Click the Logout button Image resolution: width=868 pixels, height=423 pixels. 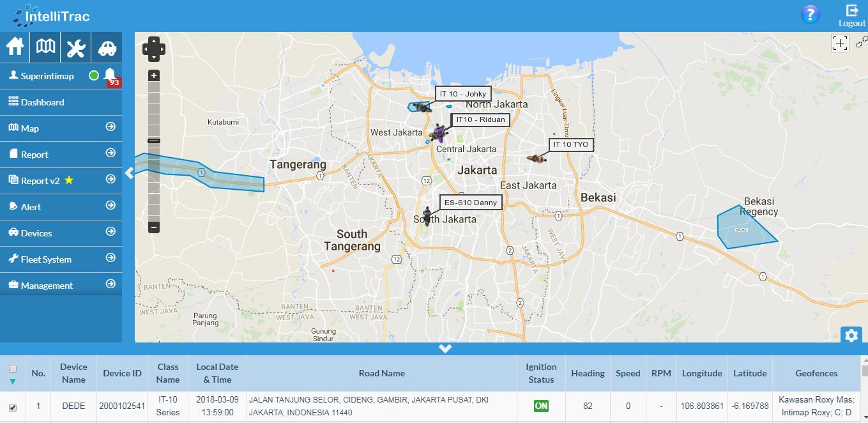[852, 16]
